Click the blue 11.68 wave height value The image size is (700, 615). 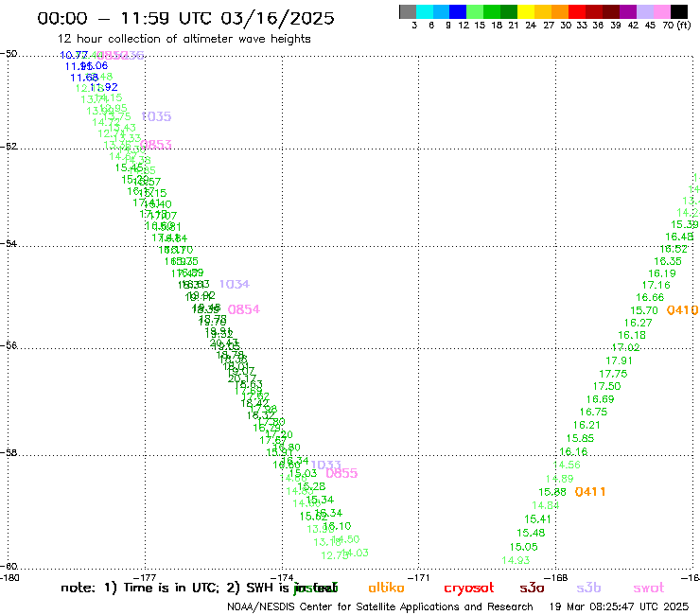coord(84,78)
